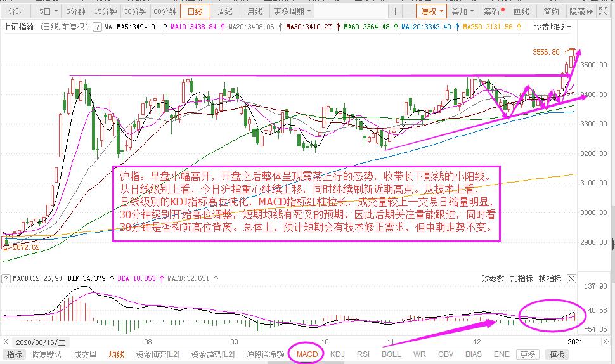Image resolution: width=615 pixels, height=364 pixels.
Task: Click the 上证指数 index title
Action: pyautogui.click(x=18, y=27)
